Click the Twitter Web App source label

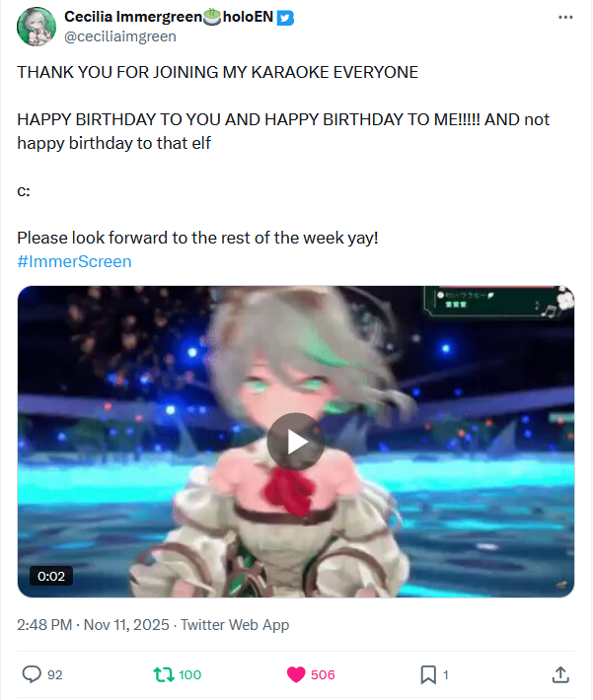click(x=235, y=624)
